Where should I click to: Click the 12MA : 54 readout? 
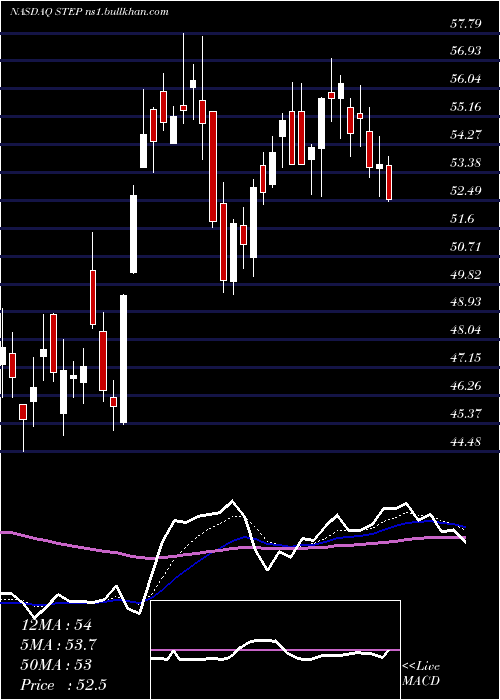coord(57,625)
